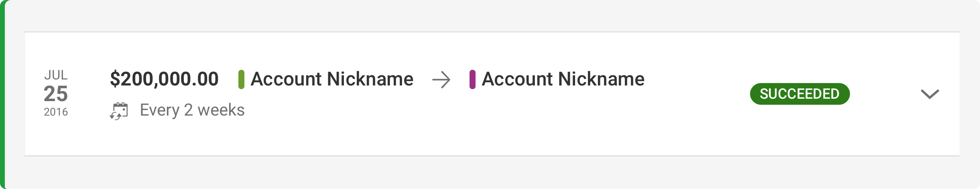Click the $200,000.00 transfer amount
This screenshot has width=980, height=189.
pos(164,79)
